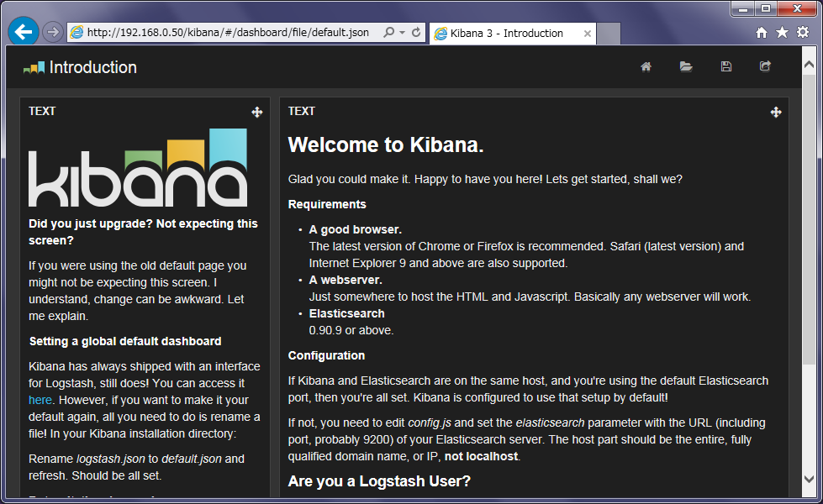Click the italic 'elasticsearch' parameter name
This screenshot has height=504, width=823.
[x=550, y=423]
